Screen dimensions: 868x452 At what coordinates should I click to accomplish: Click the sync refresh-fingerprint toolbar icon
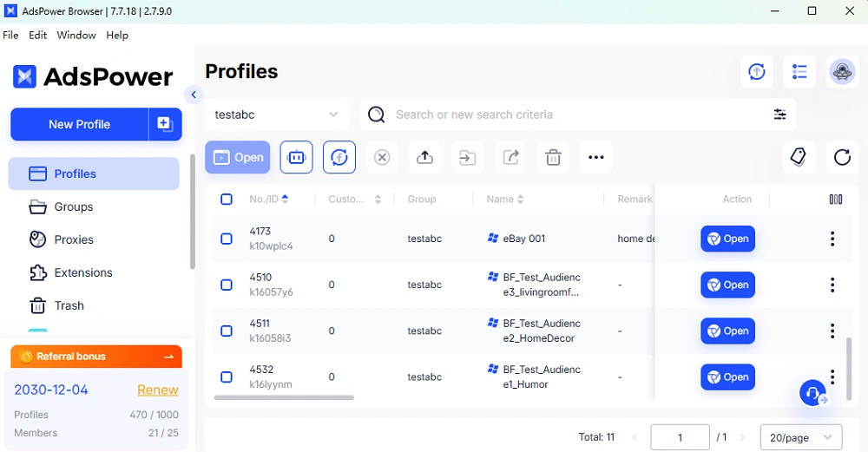pyautogui.click(x=339, y=157)
